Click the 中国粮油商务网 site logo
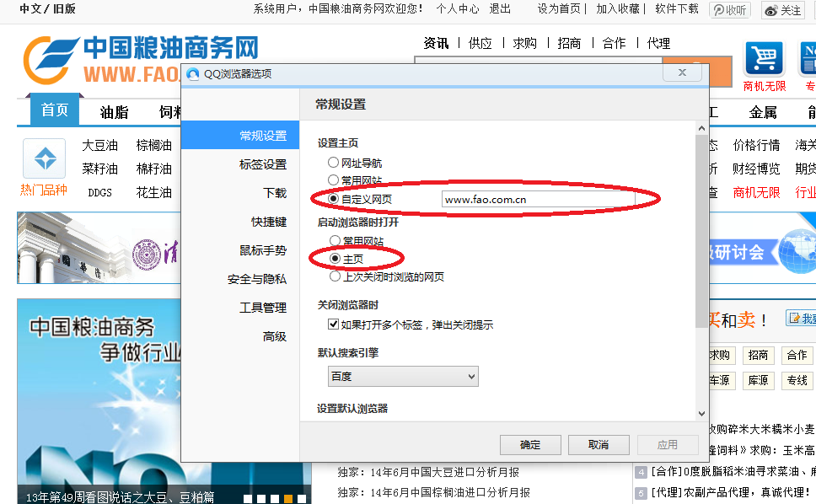Viewport: 816px width, 504px height. [141, 60]
